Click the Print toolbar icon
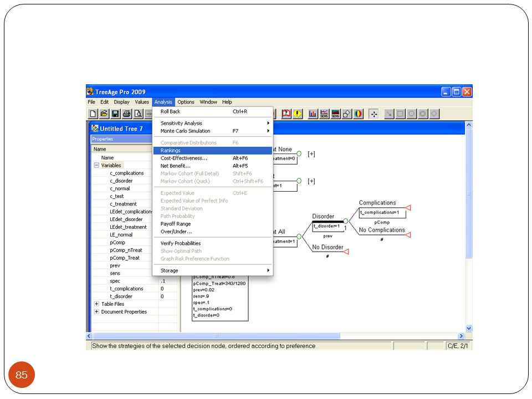The width and height of the screenshot is (532, 399). [x=126, y=114]
